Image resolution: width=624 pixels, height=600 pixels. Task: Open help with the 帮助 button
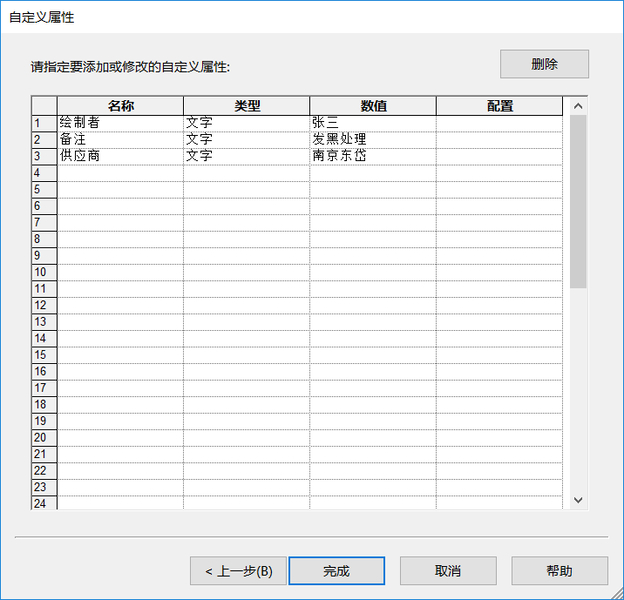tap(560, 571)
